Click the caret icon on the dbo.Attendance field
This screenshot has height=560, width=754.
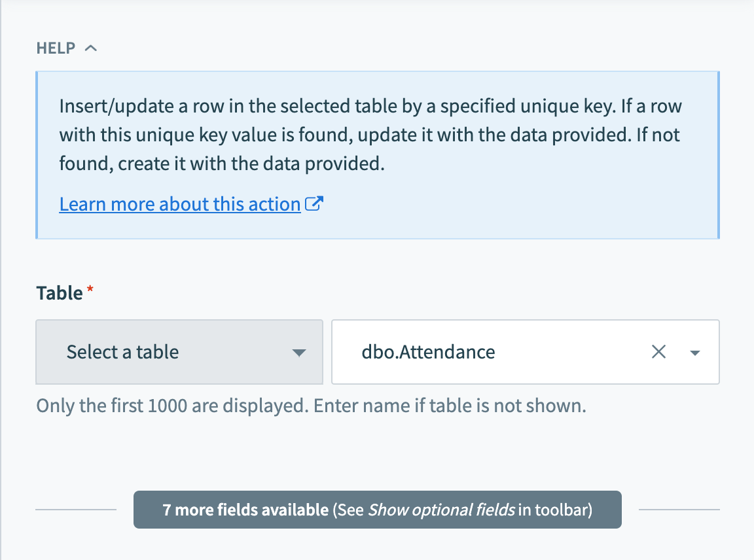695,352
